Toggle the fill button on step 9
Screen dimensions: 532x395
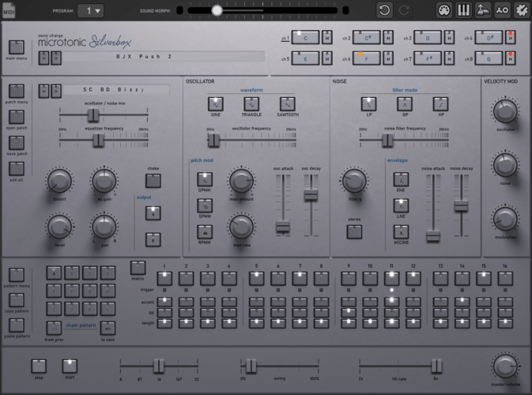(349, 312)
